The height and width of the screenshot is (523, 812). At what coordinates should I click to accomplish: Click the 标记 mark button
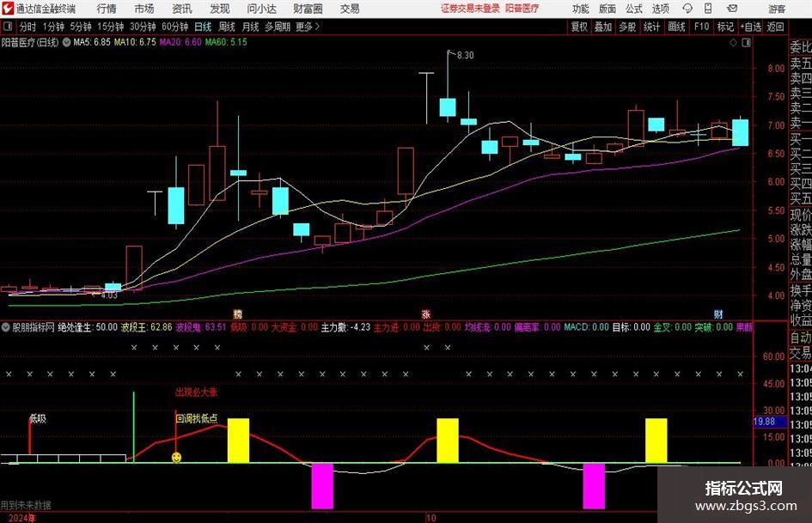pyautogui.click(x=725, y=27)
